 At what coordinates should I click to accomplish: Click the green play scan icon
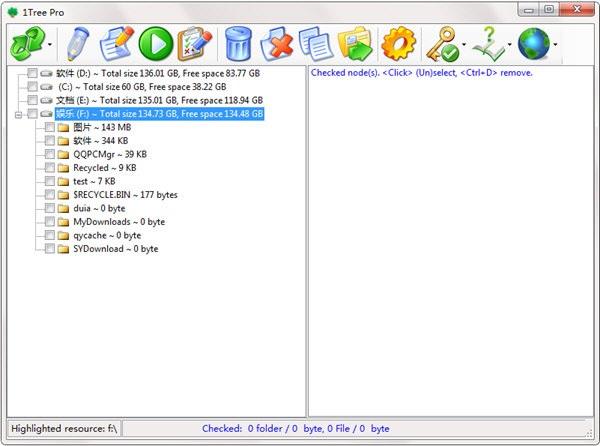155,44
